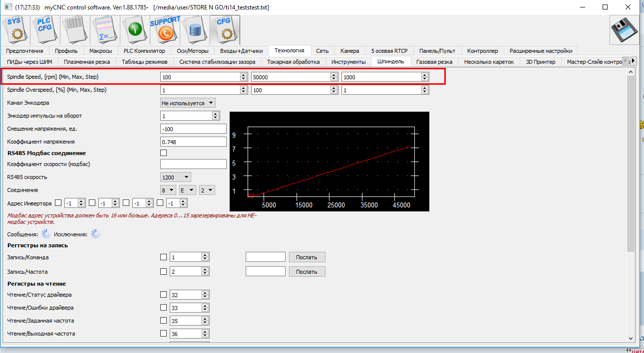
Task: Save settings with the floppy disk icon
Action: tap(625, 30)
